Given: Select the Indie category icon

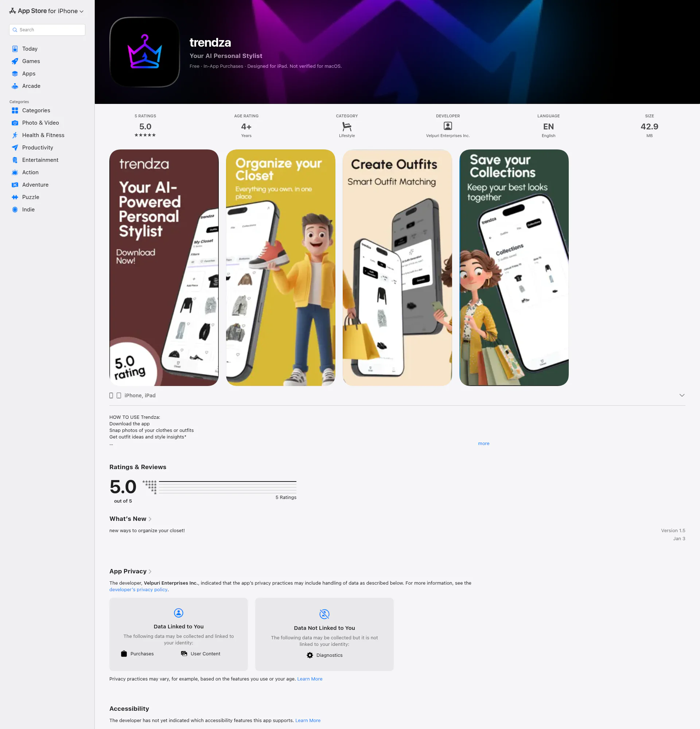Looking at the screenshot, I should (15, 209).
